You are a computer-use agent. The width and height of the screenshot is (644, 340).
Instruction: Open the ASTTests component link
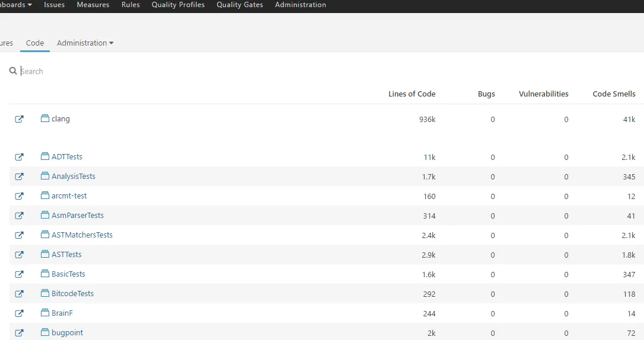click(66, 255)
